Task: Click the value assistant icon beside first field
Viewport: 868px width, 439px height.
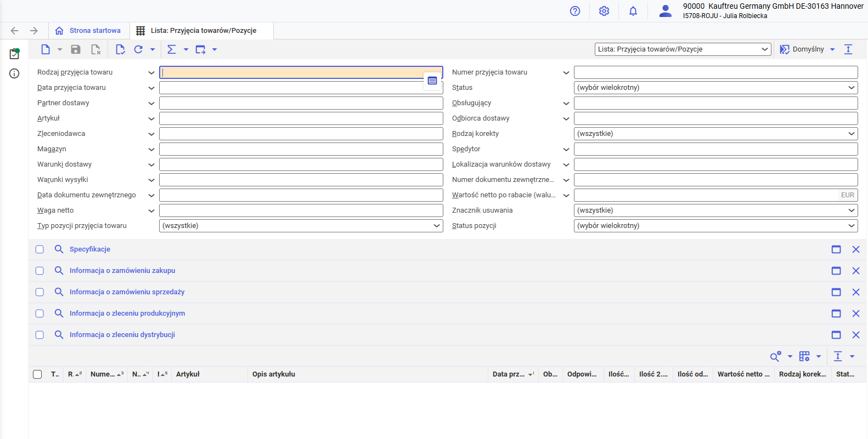Action: (432, 81)
